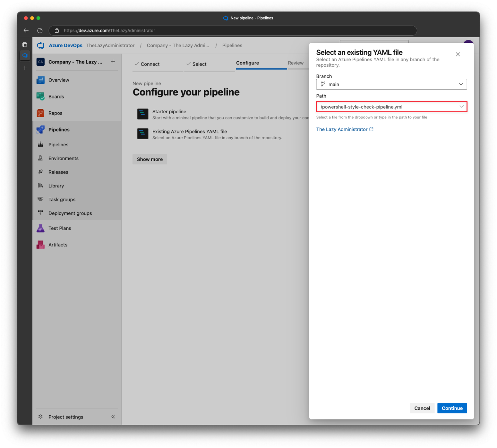497x448 pixels.
Task: Click the Existing Azure Pipelines YAML icon
Action: [x=143, y=134]
